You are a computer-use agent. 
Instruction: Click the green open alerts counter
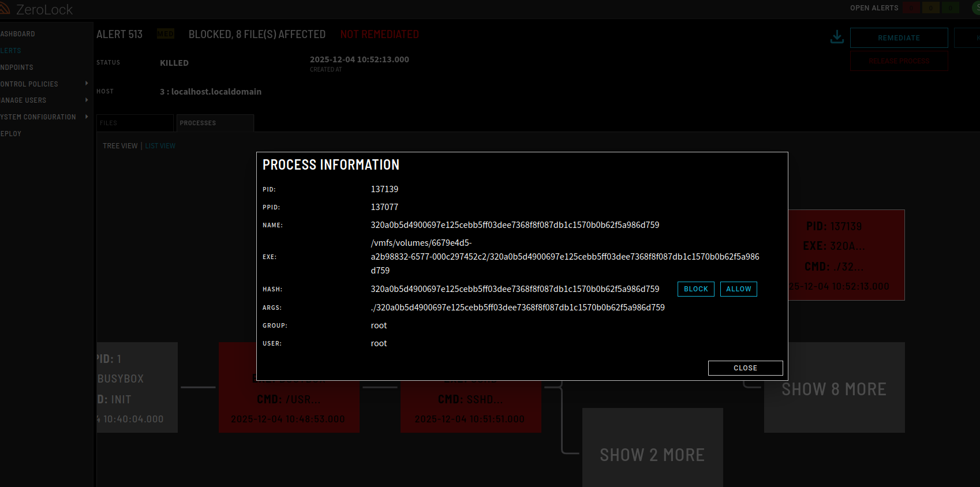point(950,8)
